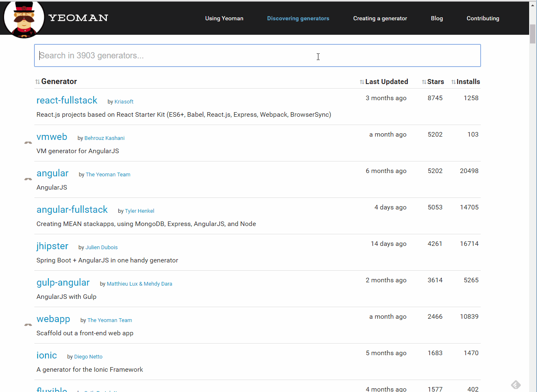
Task: Click the mustache icon beside vmweb
Action: pyautogui.click(x=28, y=142)
